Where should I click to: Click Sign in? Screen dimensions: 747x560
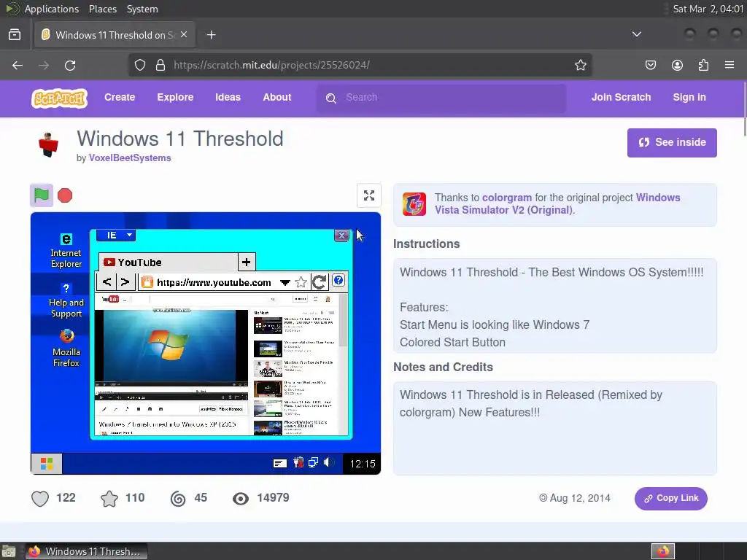click(689, 97)
